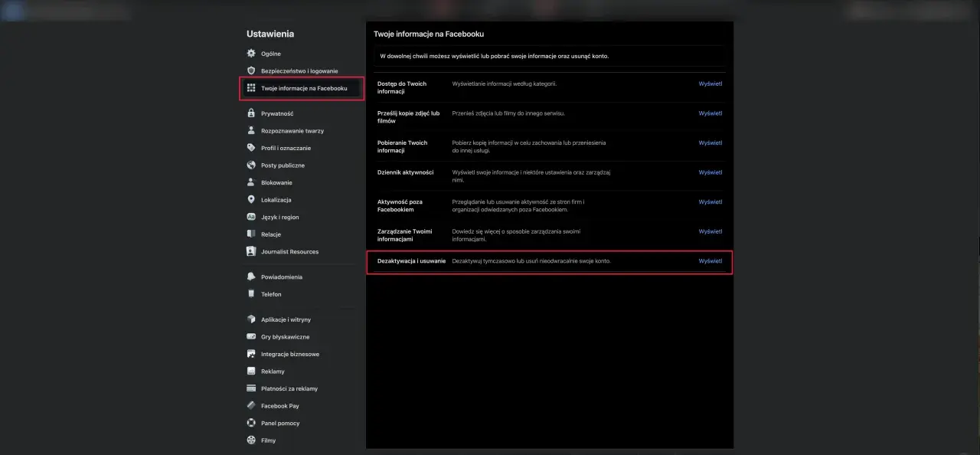Viewport: 980px width, 455px height.
Task: Click the Prywatność lock icon
Action: click(251, 113)
